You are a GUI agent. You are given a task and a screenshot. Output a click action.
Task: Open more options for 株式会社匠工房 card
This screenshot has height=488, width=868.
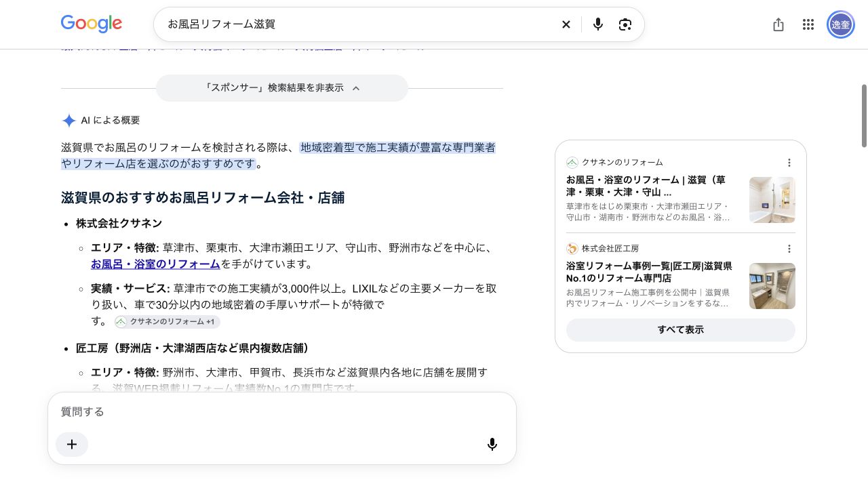(789, 249)
